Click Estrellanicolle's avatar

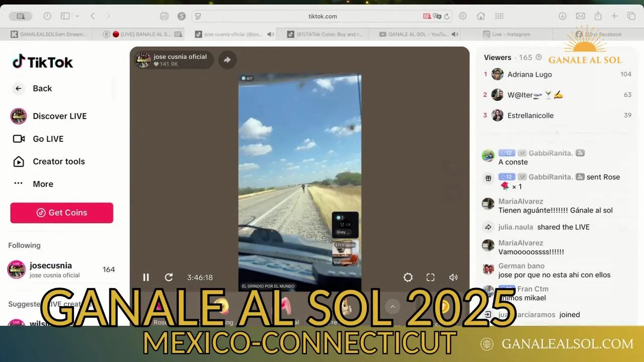coord(498,115)
